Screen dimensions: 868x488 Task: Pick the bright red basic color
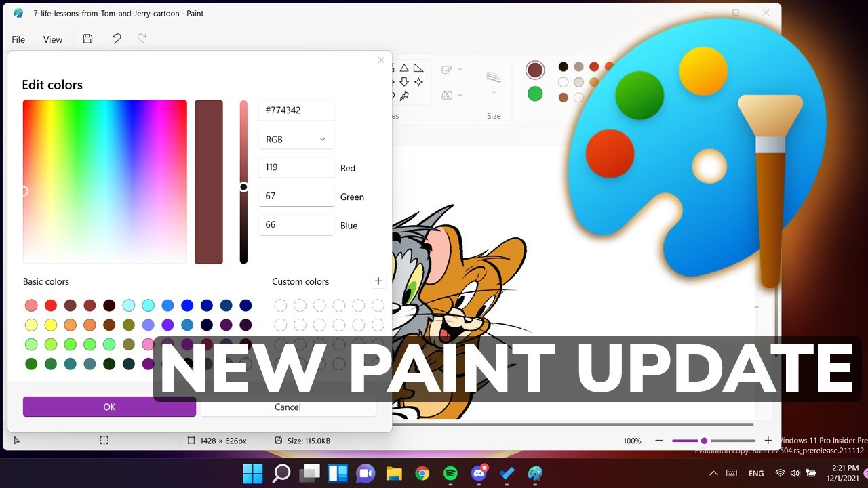[50, 305]
